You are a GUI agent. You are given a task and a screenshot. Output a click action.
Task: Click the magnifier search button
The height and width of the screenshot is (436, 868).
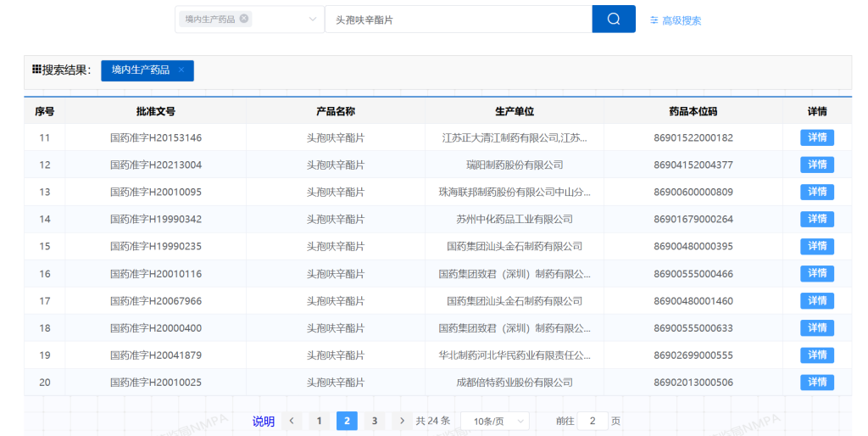coord(613,20)
